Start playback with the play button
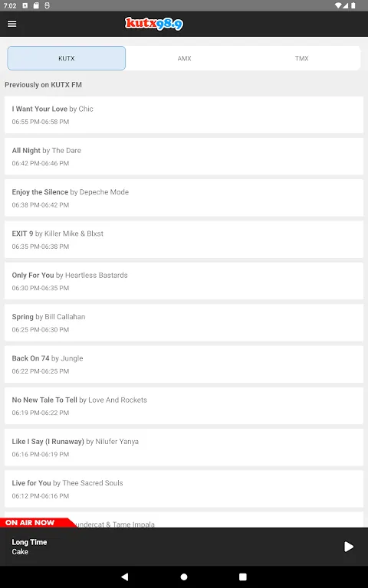 click(x=349, y=547)
